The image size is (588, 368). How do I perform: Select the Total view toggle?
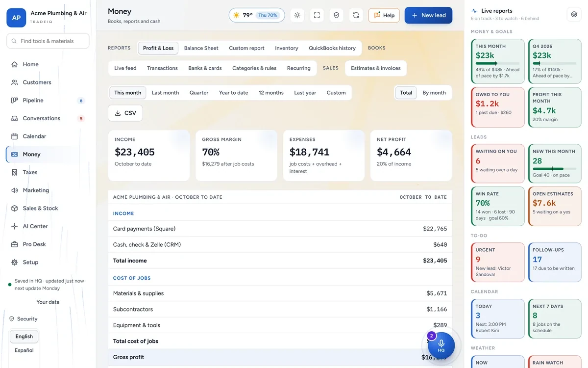(x=406, y=93)
